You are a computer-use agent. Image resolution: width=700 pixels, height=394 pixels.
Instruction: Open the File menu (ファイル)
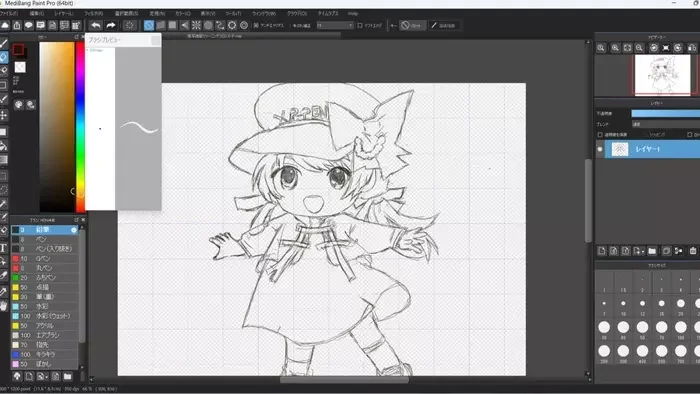(x=9, y=14)
